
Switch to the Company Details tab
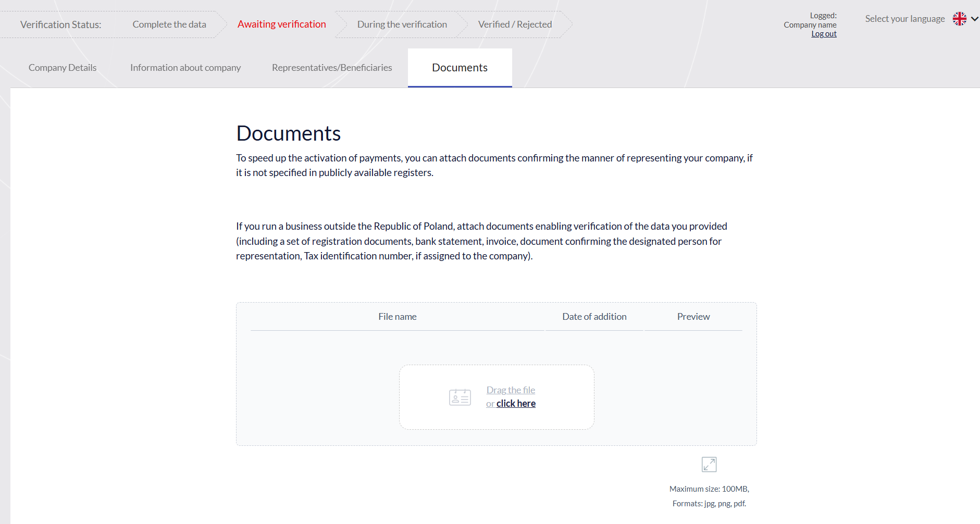coord(63,68)
